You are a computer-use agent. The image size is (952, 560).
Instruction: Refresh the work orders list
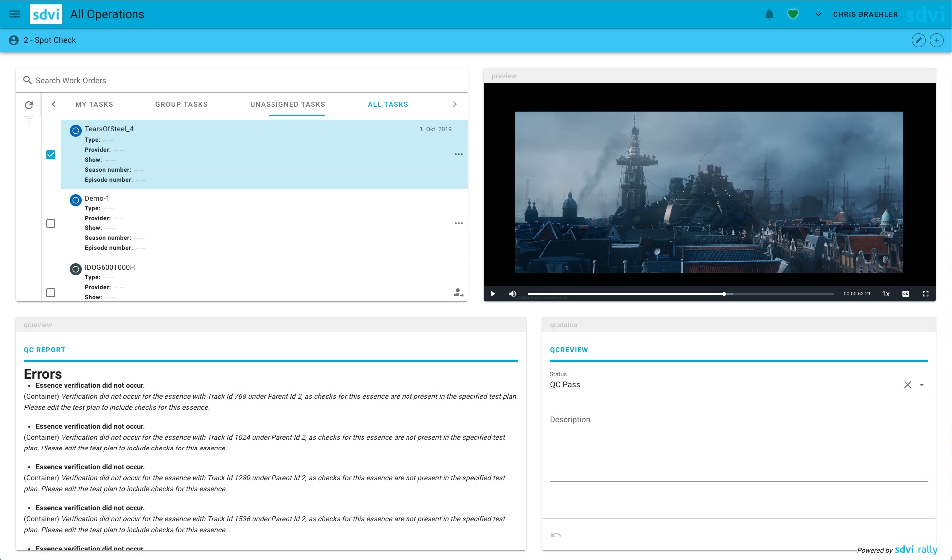[x=29, y=105]
